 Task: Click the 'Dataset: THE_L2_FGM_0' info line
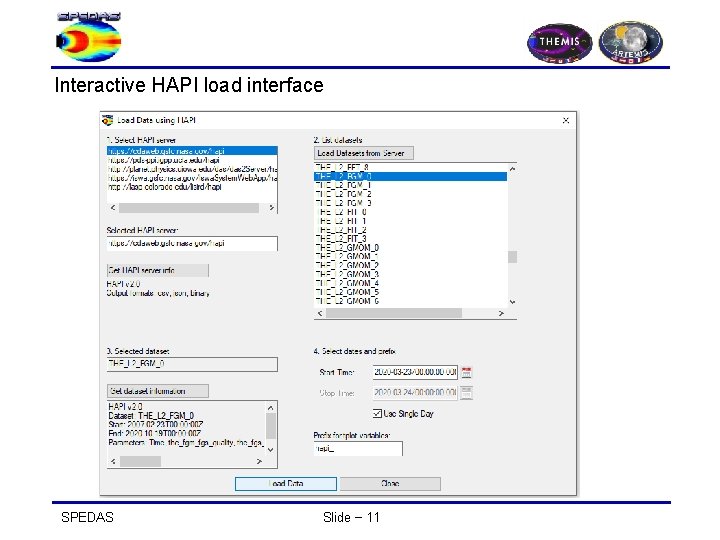151,416
